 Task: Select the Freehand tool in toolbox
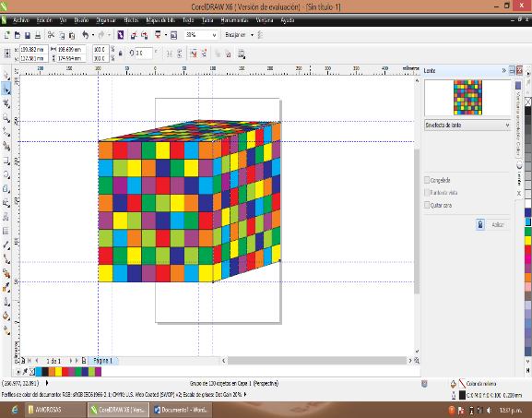pyautogui.click(x=6, y=132)
